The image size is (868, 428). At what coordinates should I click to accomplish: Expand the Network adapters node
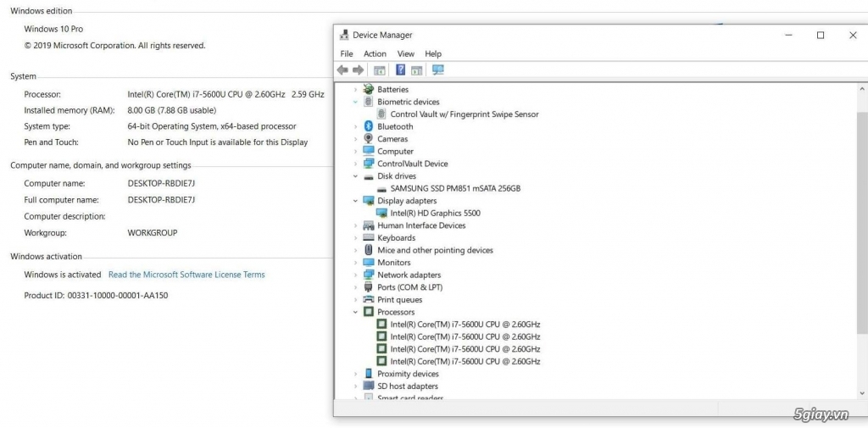coord(355,275)
